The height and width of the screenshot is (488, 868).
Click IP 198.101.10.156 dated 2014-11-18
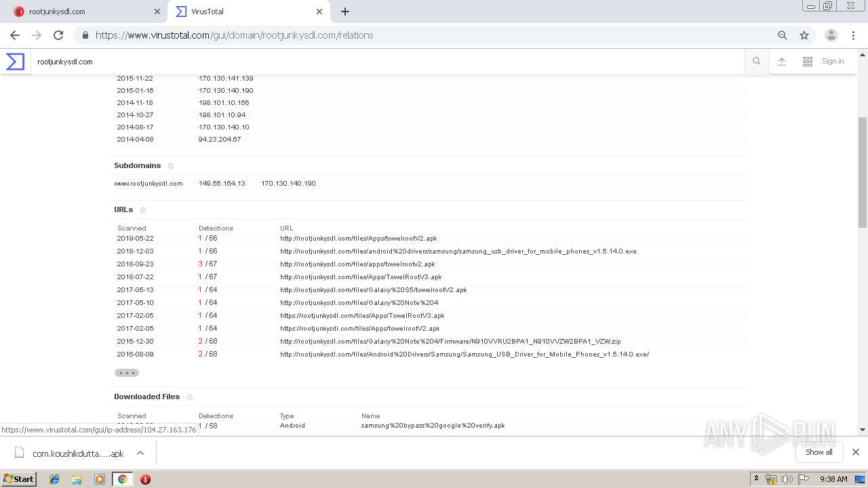click(224, 103)
